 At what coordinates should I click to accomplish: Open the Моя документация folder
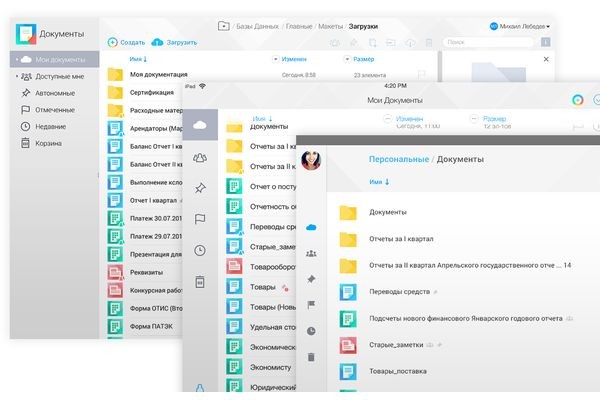(x=158, y=74)
